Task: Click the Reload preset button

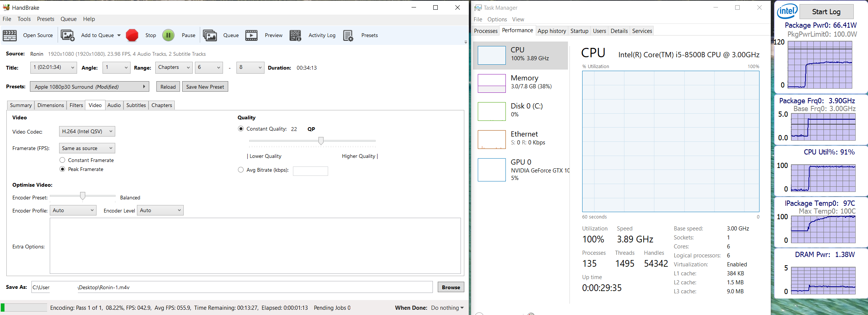Action: coord(168,87)
